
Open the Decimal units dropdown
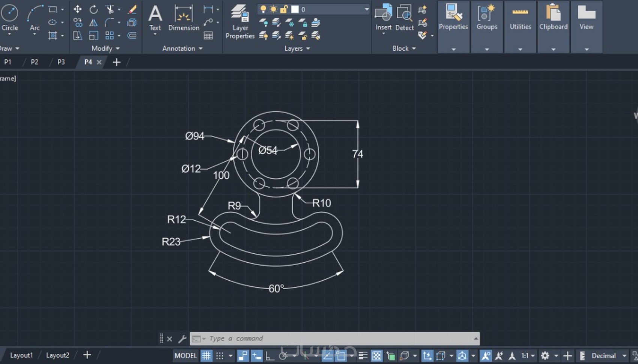coord(624,355)
